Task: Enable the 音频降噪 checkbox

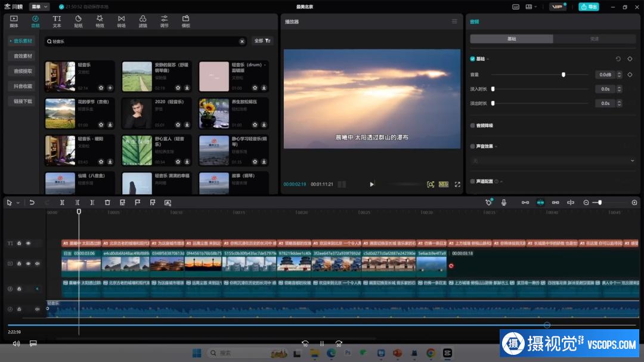Action: click(473, 125)
